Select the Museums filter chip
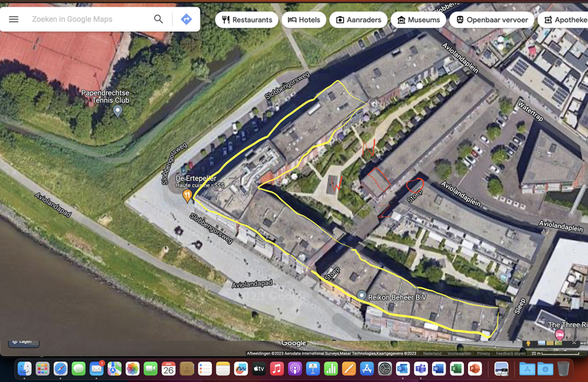Image resolution: width=588 pixels, height=382 pixels. [418, 20]
